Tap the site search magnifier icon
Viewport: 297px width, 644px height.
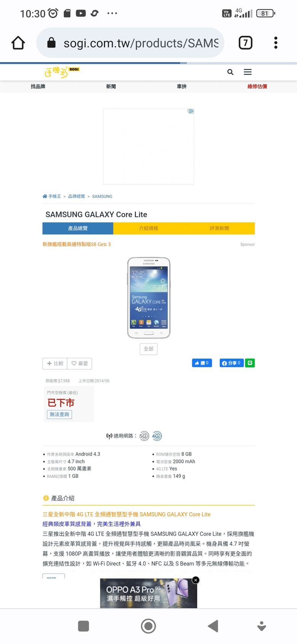point(230,72)
